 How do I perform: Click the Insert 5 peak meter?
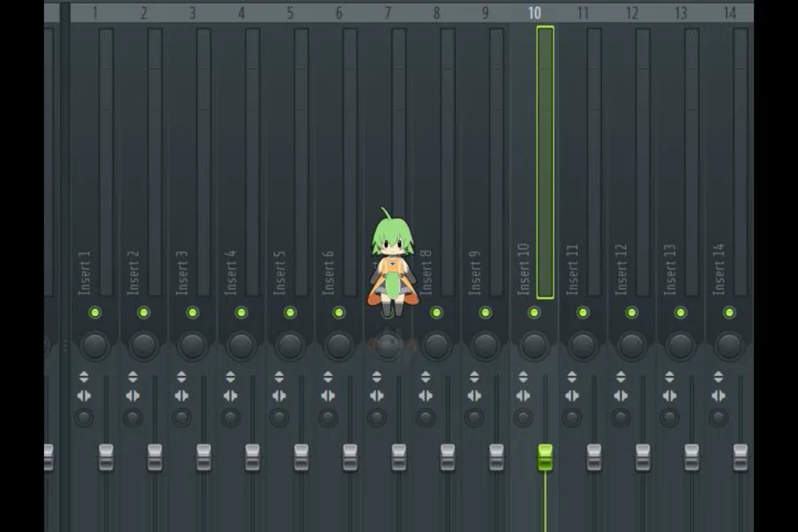pos(301,162)
